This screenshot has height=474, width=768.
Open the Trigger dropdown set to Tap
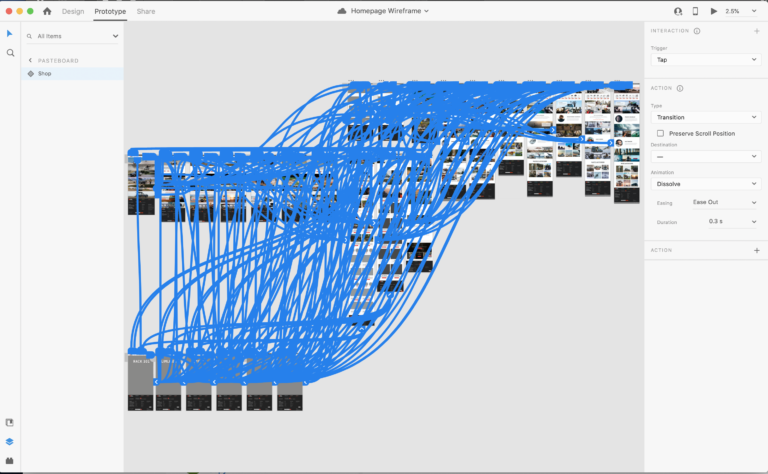(x=706, y=60)
